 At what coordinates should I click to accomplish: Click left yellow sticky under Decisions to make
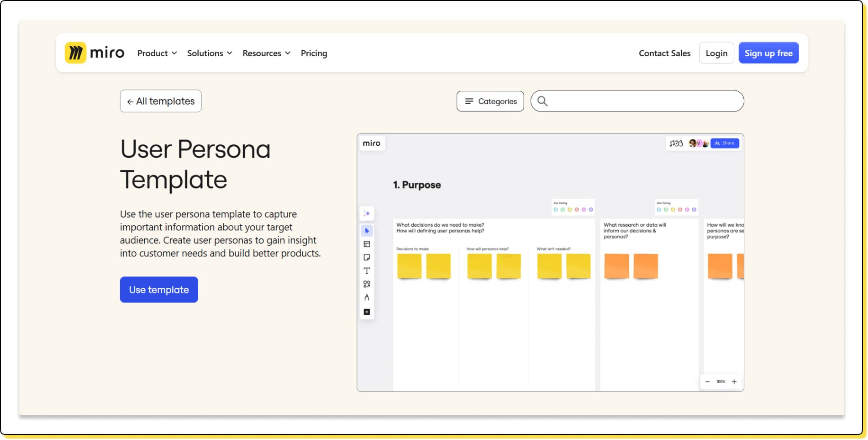[409, 266]
